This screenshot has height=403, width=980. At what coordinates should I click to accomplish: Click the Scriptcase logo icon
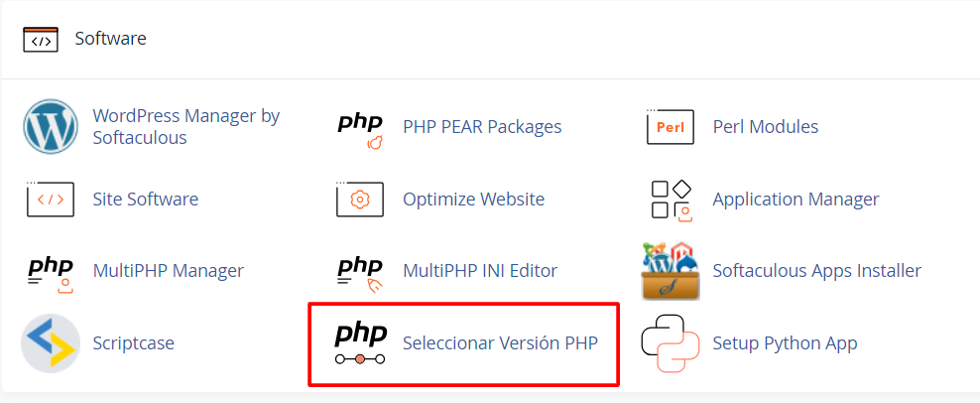coord(51,343)
